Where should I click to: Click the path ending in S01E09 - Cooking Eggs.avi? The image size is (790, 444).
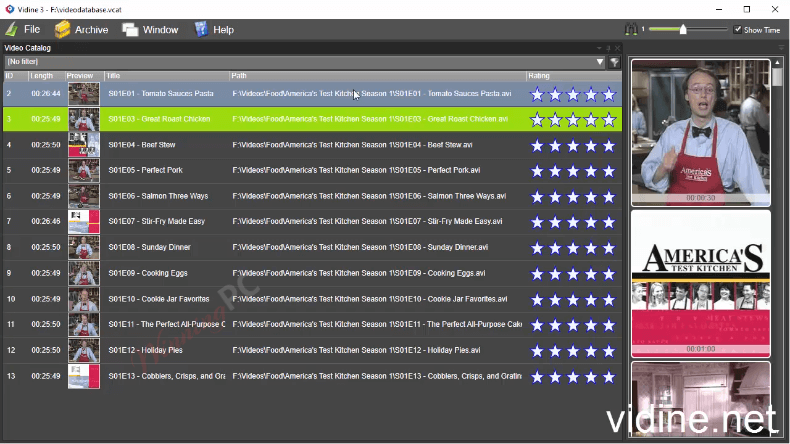click(359, 273)
